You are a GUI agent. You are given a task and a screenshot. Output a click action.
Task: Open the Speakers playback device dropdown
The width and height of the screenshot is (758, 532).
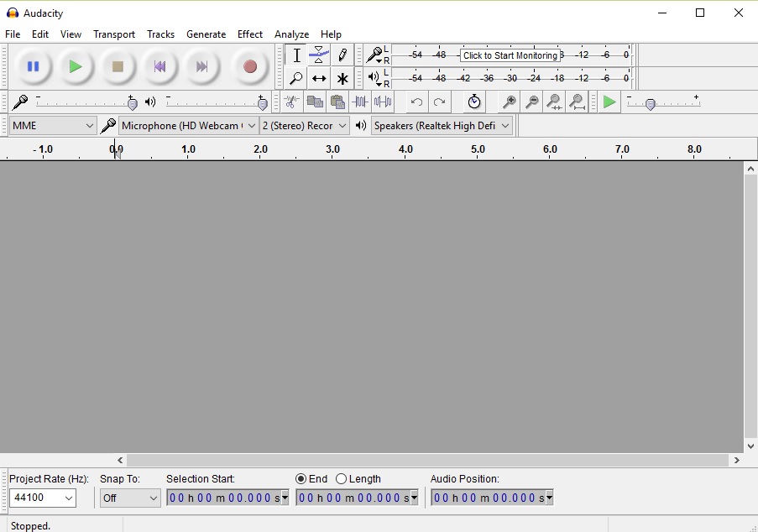(442, 126)
